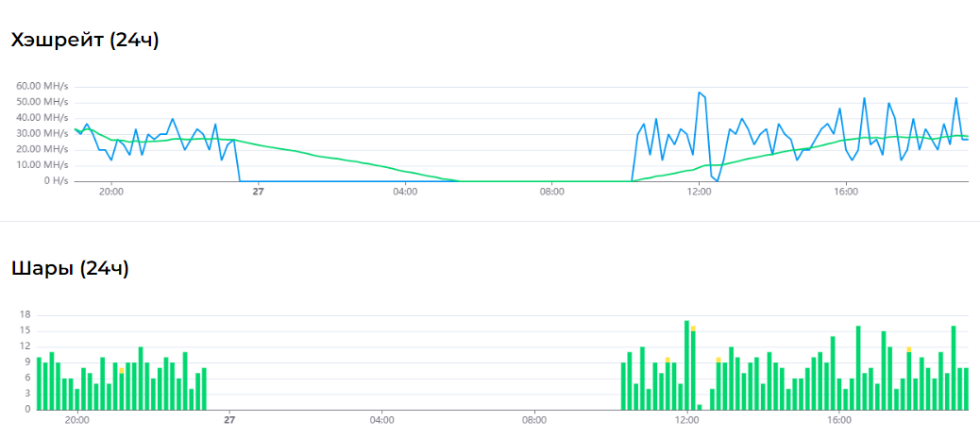980x438 pixels.
Task: Select the 3 label on Шары axis
Action: pos(28,394)
